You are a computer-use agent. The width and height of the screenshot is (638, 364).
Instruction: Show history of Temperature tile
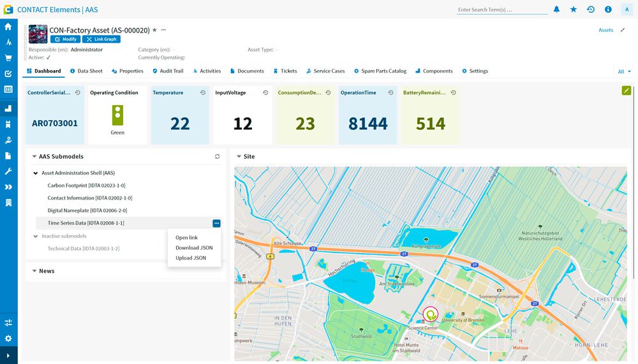(203, 92)
